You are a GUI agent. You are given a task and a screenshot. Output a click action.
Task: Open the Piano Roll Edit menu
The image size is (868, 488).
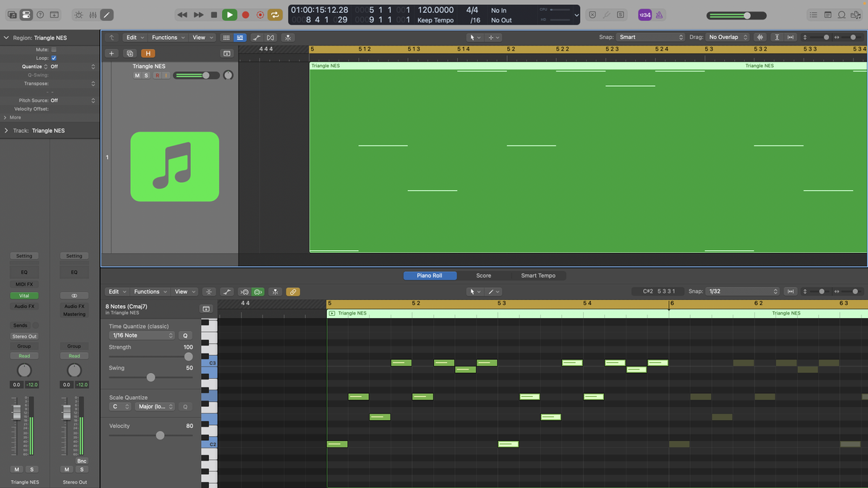pos(116,291)
